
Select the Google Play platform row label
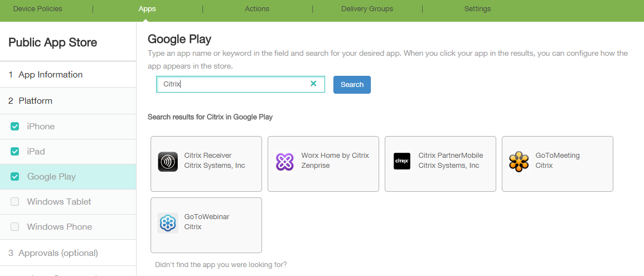51,177
